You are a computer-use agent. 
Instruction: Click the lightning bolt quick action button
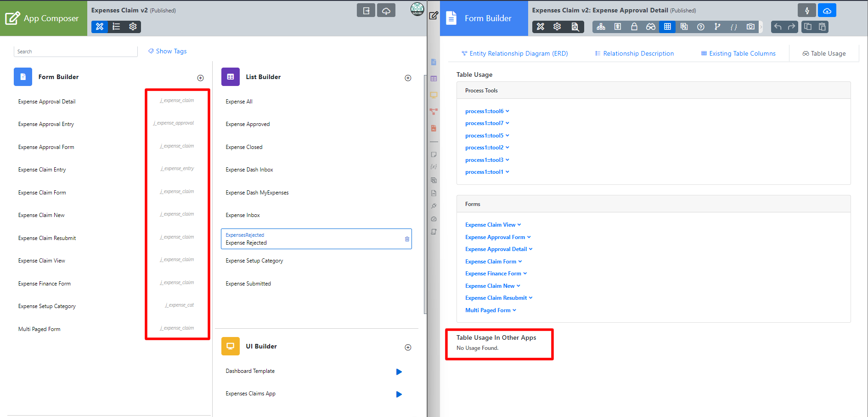[807, 11]
